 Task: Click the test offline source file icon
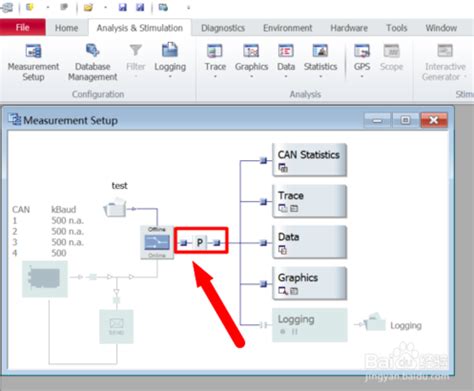pyautogui.click(x=115, y=208)
